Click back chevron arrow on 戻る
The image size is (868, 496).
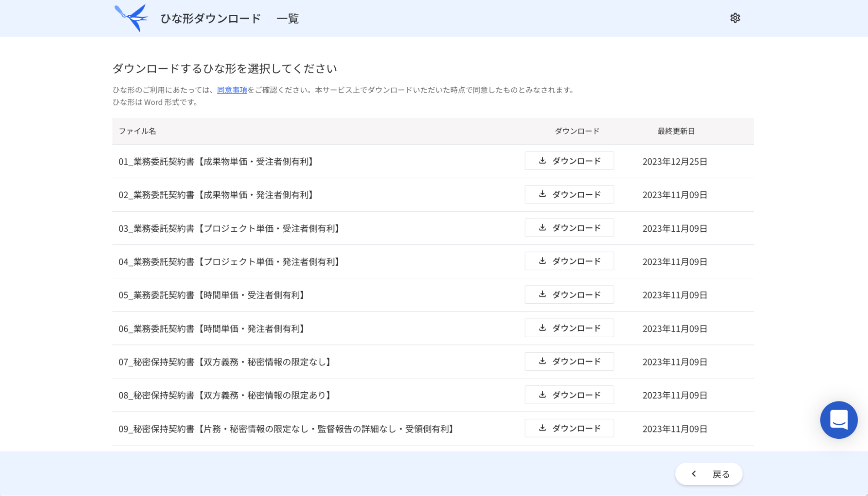(x=694, y=474)
